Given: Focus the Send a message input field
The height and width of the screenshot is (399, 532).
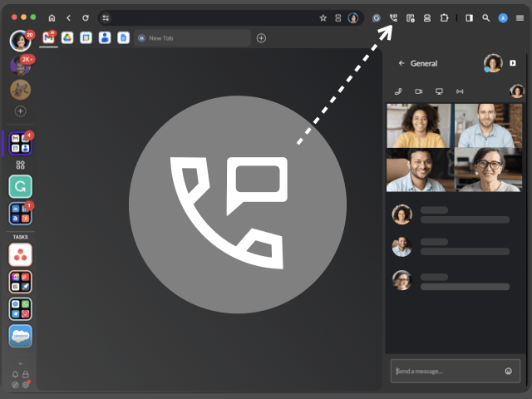Looking at the screenshot, I should click(456, 371).
